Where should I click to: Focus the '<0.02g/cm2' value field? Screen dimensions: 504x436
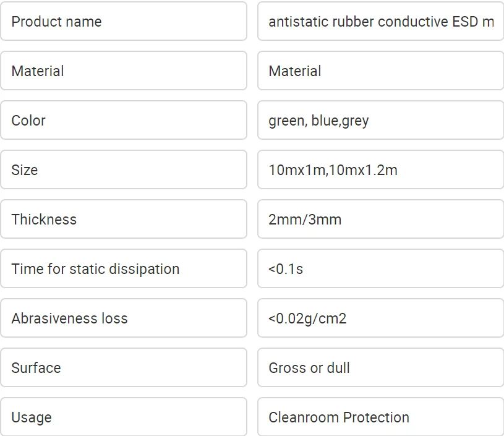pos(380,318)
